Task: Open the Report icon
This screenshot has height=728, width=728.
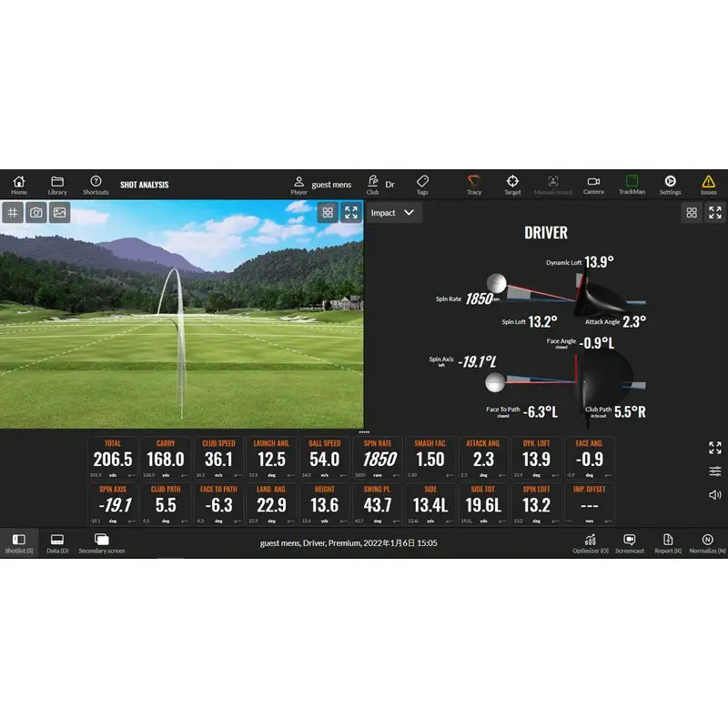Action: (668, 543)
